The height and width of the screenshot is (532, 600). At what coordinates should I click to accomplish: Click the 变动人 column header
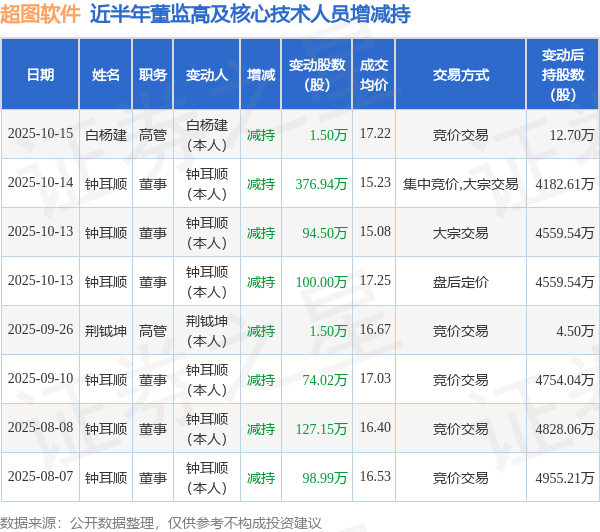[x=207, y=75]
